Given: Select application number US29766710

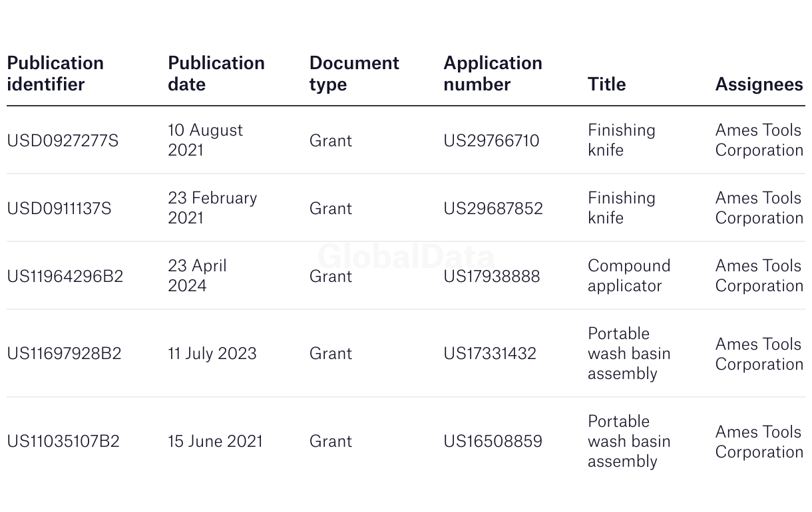Looking at the screenshot, I should (x=491, y=140).
